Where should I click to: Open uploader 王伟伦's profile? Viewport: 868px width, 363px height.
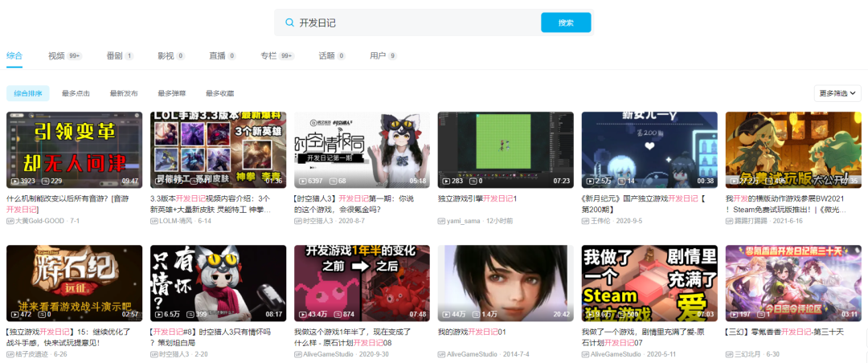[x=600, y=221]
